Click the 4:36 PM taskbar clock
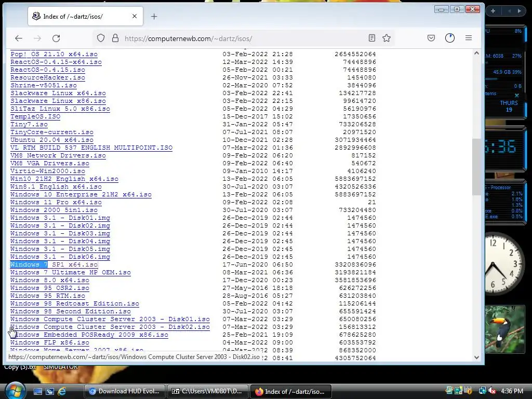 tap(512, 391)
